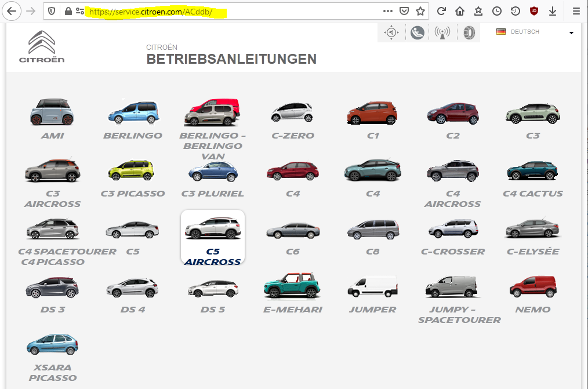The height and width of the screenshot is (389, 588).
Task: Select the teal C4 crossover
Action: coord(372,177)
